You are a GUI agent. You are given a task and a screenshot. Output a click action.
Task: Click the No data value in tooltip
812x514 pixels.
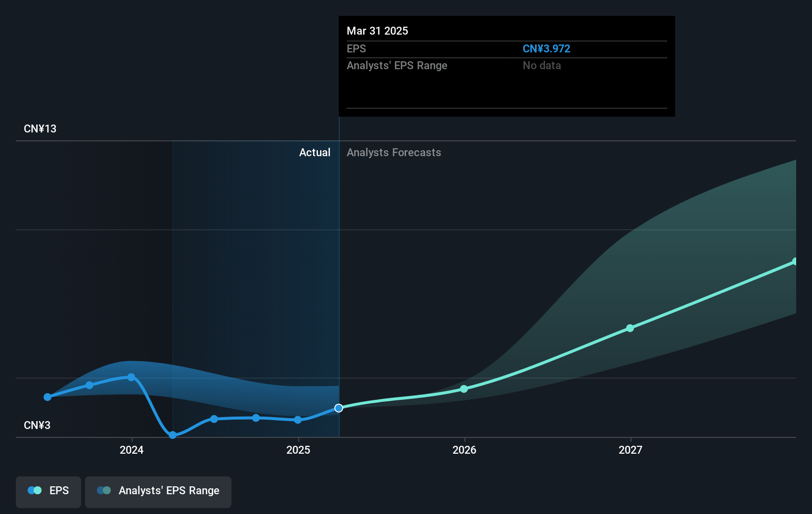(x=541, y=66)
